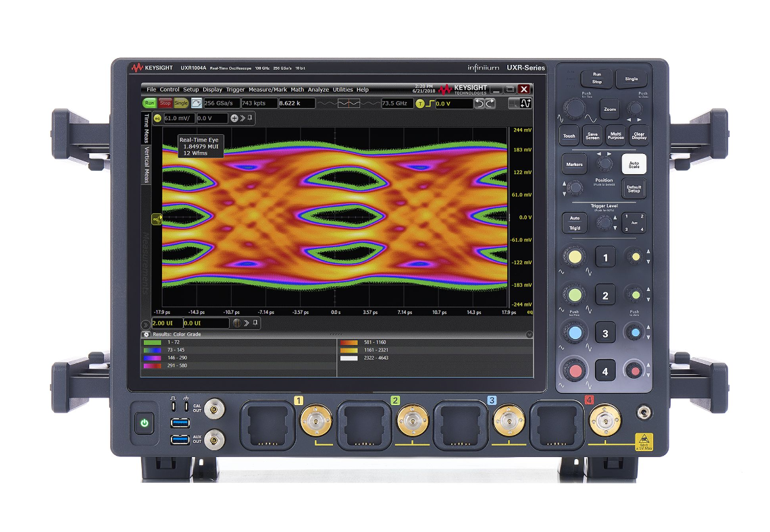Open the Results panel settings gear
Viewport: 770px width, 532px height.
[x=147, y=334]
